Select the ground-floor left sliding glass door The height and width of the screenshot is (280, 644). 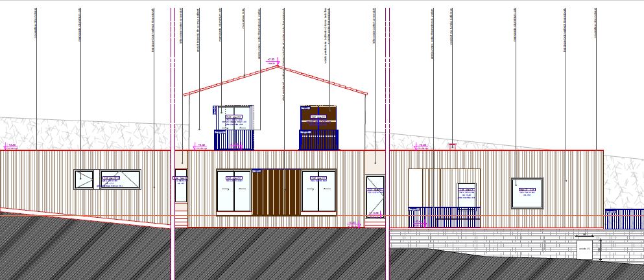coord(233,191)
